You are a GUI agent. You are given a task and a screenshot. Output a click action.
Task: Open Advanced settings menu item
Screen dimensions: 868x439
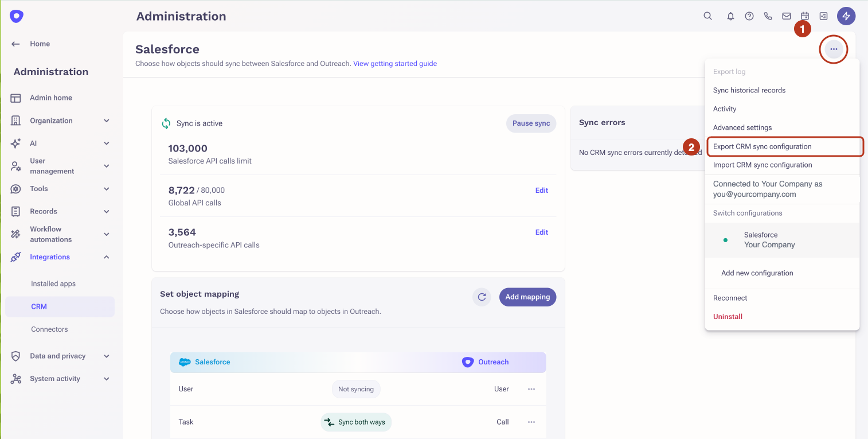coord(782,127)
